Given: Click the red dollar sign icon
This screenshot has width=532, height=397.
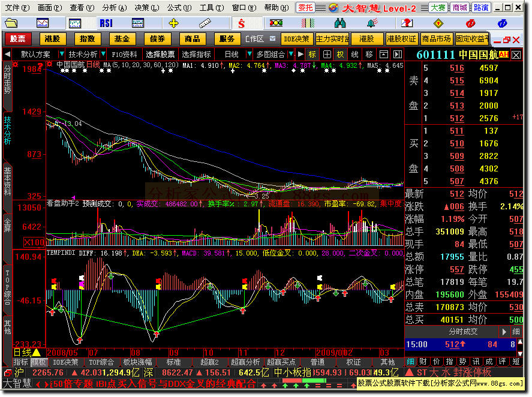Looking at the screenshot, I should [241, 23].
